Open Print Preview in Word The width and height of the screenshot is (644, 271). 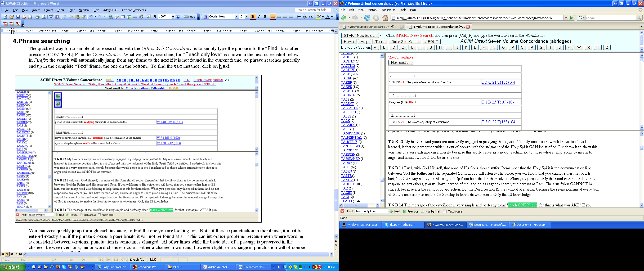click(44, 17)
